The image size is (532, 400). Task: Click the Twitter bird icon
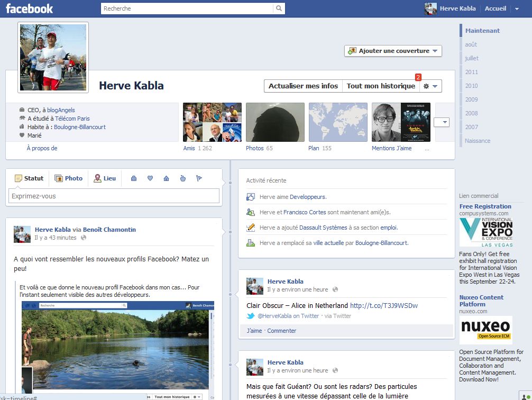(x=251, y=316)
